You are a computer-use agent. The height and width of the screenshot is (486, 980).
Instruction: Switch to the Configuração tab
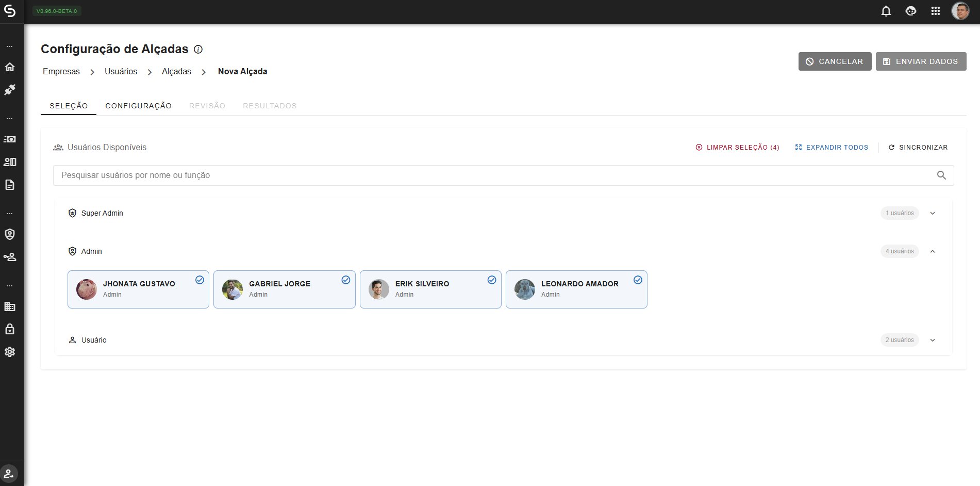click(139, 106)
